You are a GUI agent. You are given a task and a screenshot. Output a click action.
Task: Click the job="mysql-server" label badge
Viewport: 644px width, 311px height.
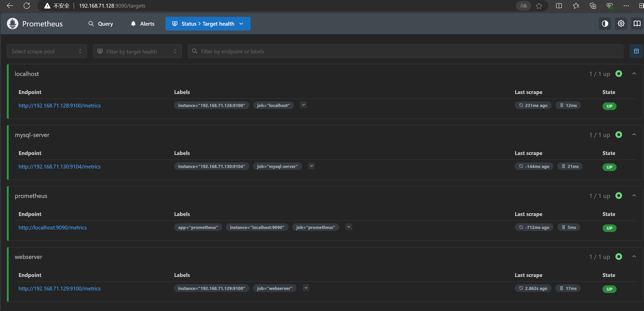(277, 166)
